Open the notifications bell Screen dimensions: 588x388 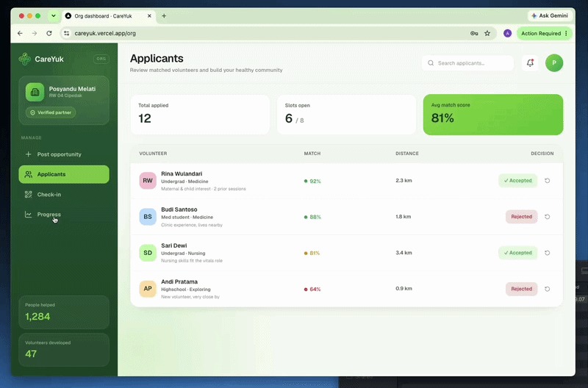click(530, 63)
